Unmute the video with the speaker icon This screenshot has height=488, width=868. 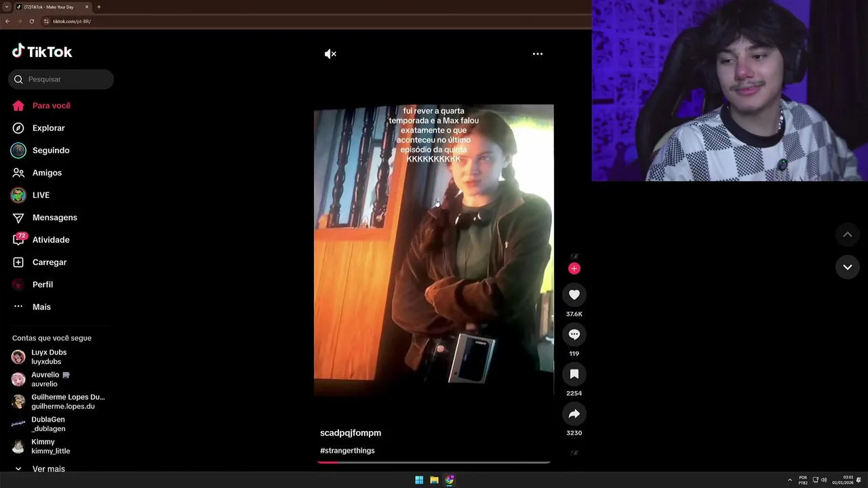pos(330,54)
